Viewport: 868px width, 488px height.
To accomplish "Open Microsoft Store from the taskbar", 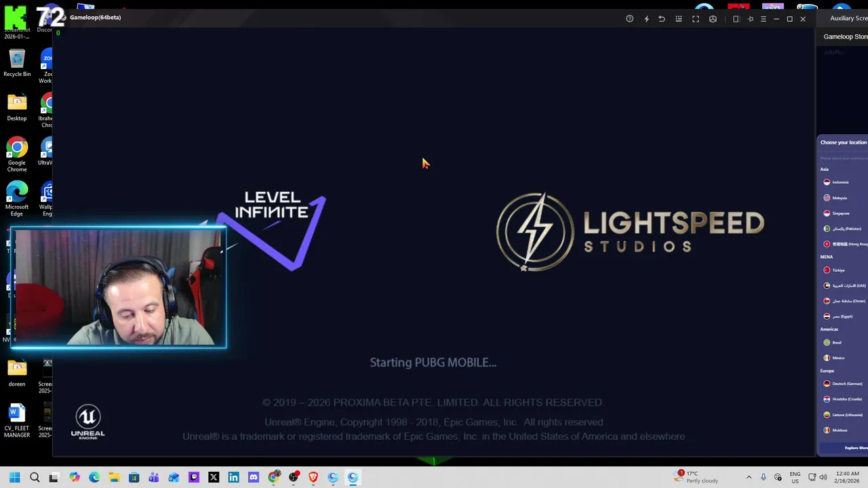I will pos(134,477).
